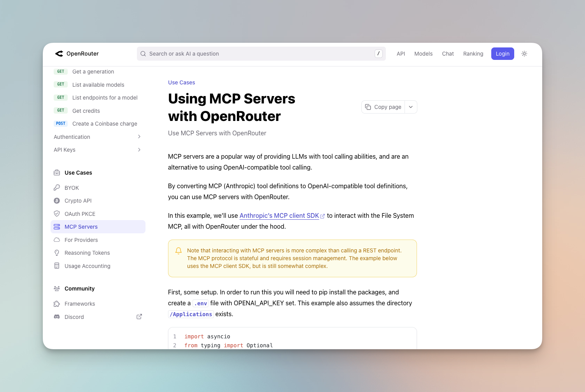Open the Chat nav item
This screenshot has width=585, height=392.
pyautogui.click(x=448, y=54)
